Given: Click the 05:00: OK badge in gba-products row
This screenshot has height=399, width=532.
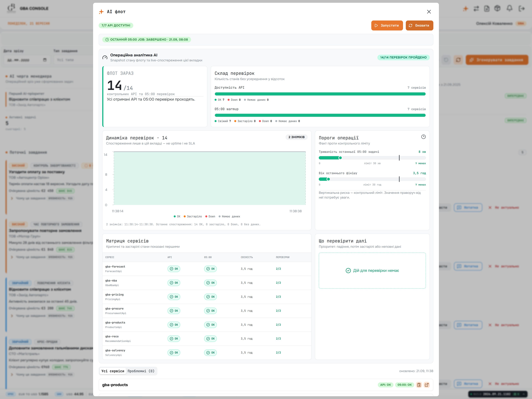Looking at the screenshot, I should point(405,385).
